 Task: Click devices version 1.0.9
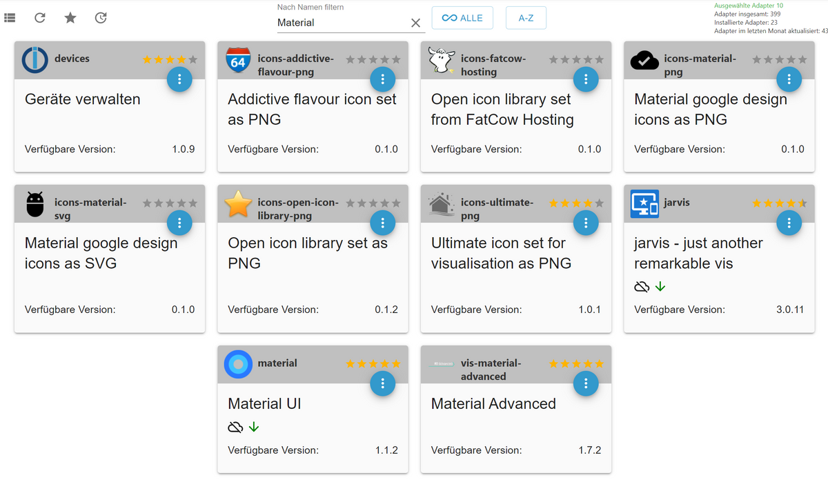click(184, 149)
